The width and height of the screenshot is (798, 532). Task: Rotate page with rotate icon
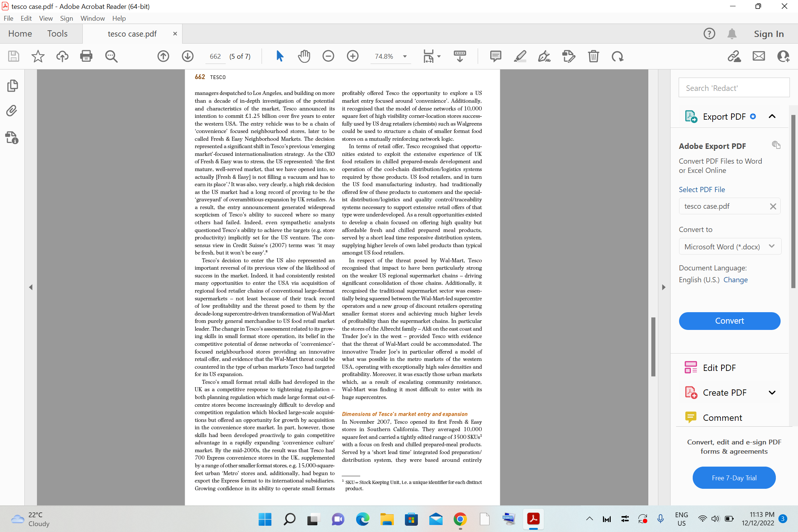pyautogui.click(x=617, y=56)
